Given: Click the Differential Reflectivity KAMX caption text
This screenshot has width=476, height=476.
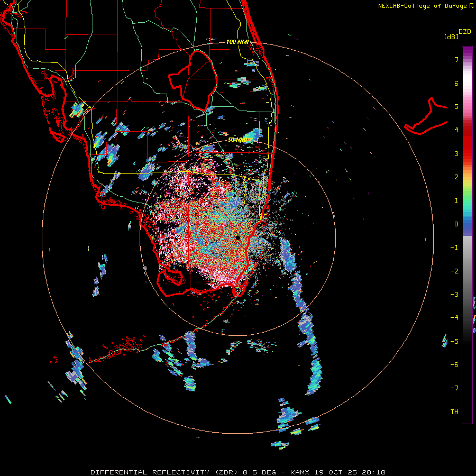Looking at the screenshot, I should tap(238, 472).
